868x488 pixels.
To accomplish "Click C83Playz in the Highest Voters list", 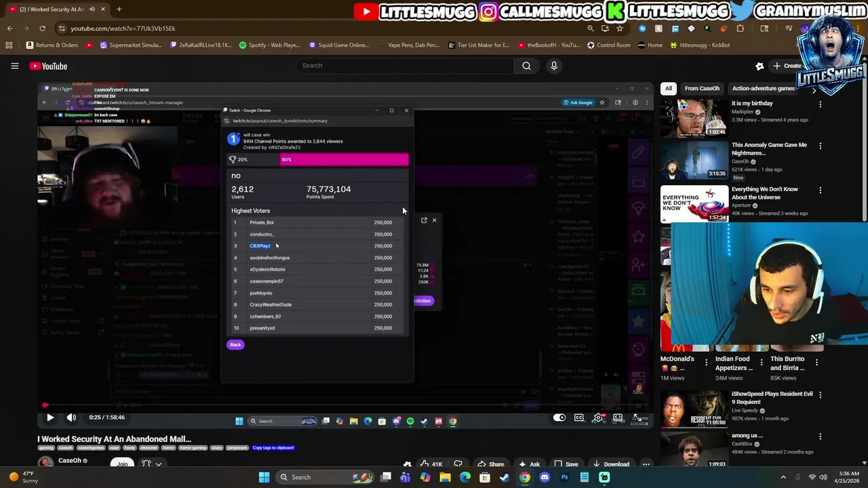I will click(260, 246).
